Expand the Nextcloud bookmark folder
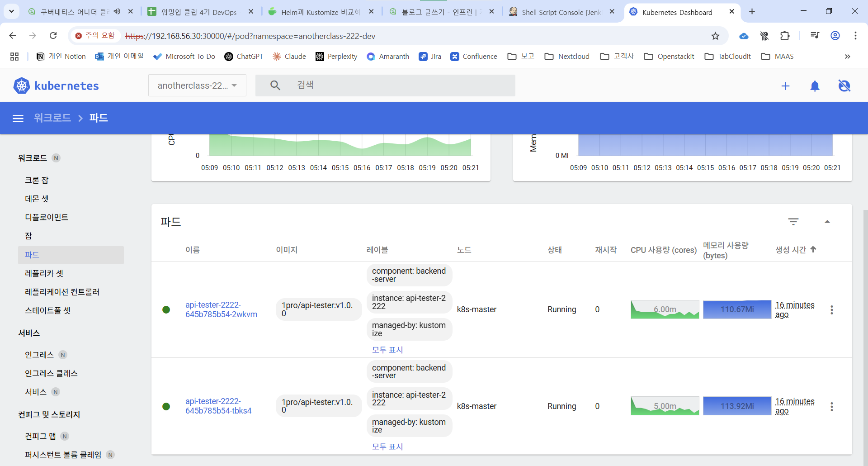This screenshot has width=868, height=466. [x=567, y=57]
